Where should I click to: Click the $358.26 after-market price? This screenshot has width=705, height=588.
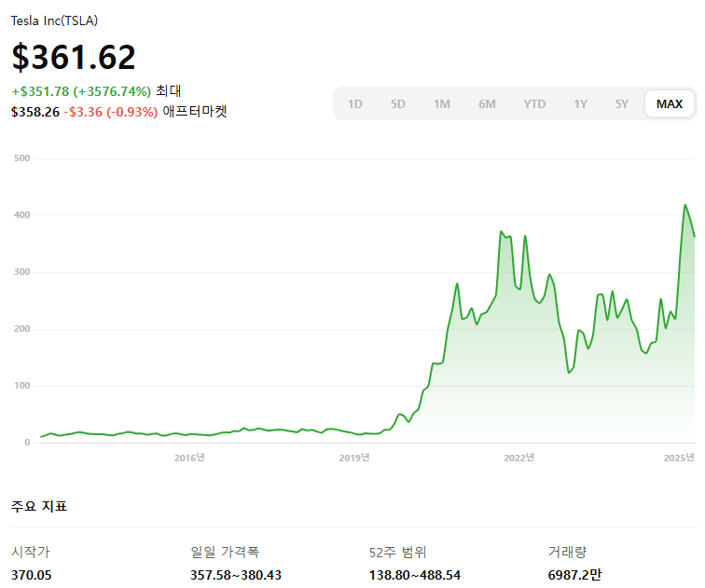[x=35, y=112]
